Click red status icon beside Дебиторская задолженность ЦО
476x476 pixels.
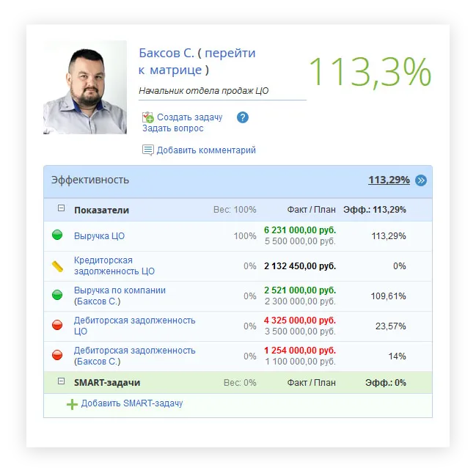click(x=57, y=325)
